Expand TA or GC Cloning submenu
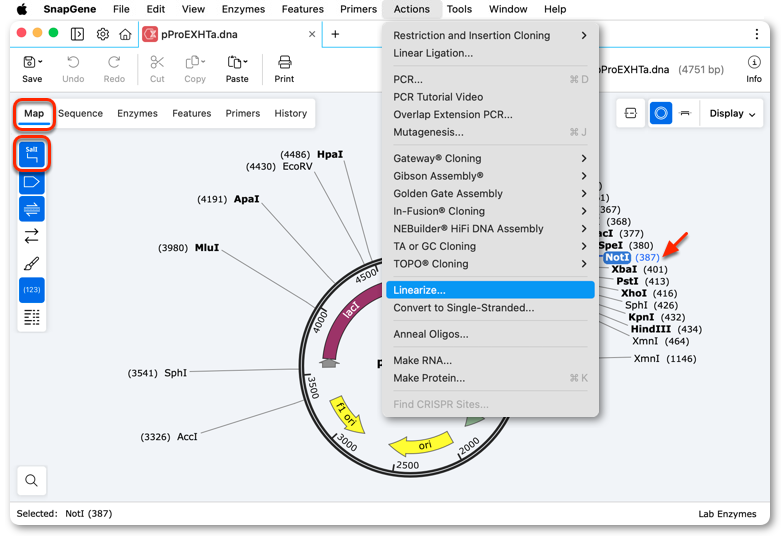782x536 pixels. [x=490, y=246]
